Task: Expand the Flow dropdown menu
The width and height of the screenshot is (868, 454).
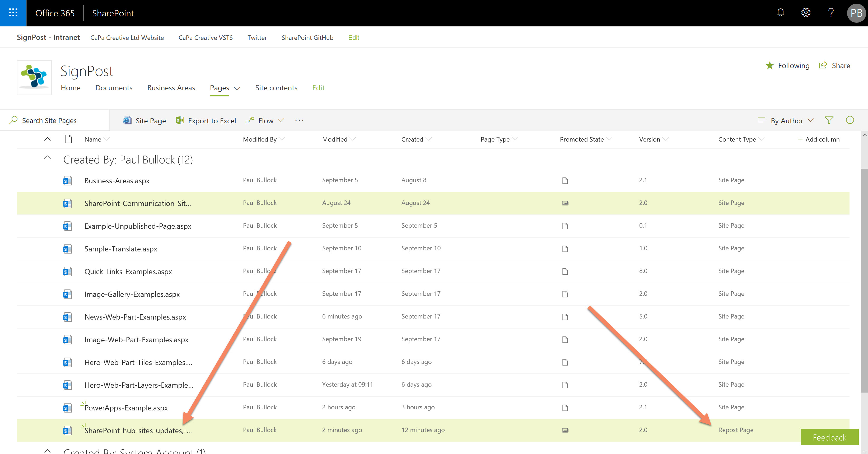Action: 265,121
